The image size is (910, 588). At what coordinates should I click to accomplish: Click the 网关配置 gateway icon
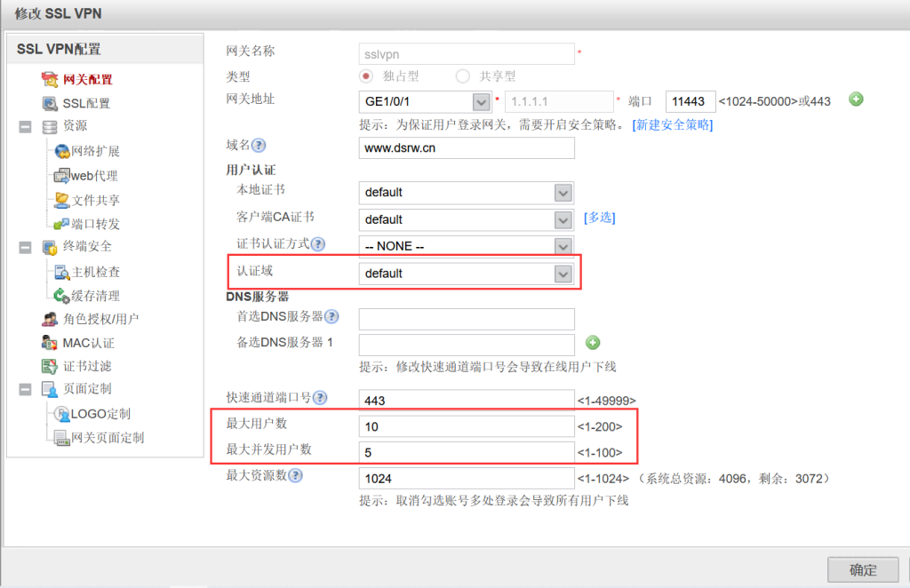pyautogui.click(x=50, y=79)
